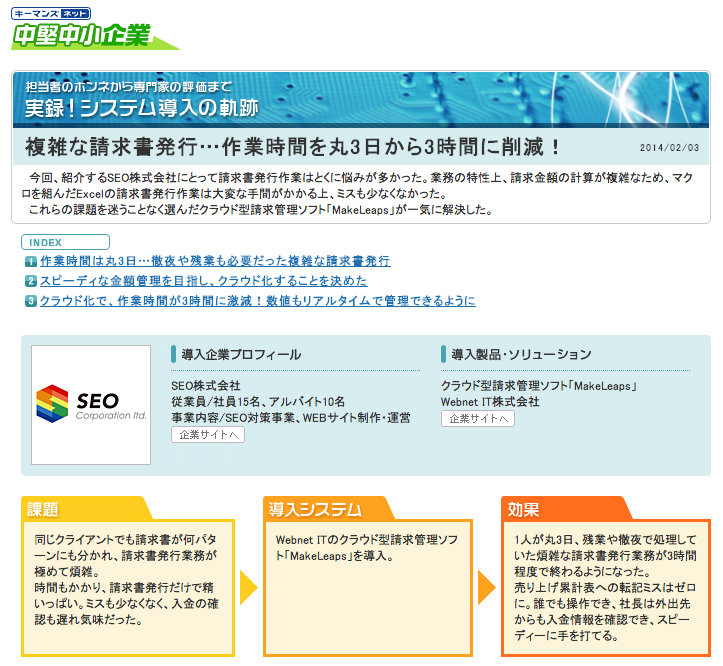Click the text 従業員/社員15名、アルバイト10名

tap(258, 402)
